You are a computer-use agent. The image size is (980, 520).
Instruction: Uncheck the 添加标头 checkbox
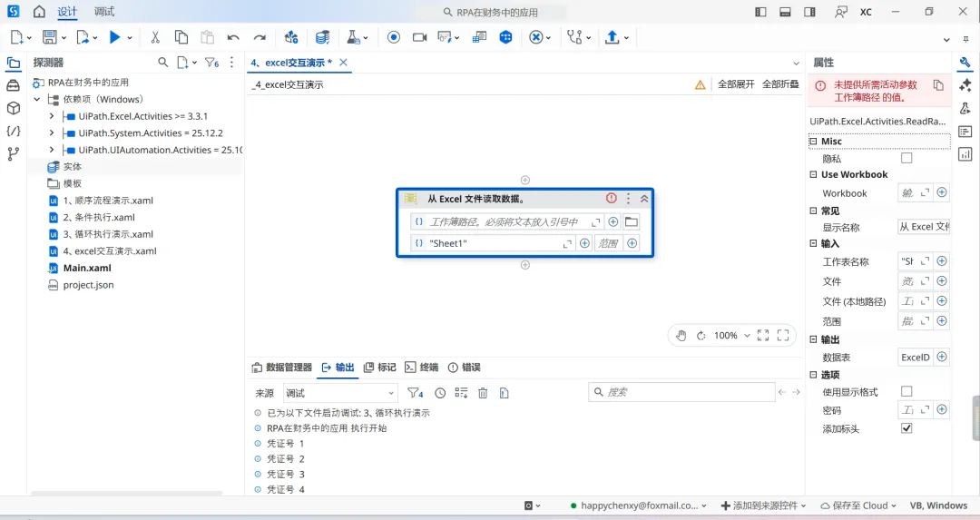906,428
